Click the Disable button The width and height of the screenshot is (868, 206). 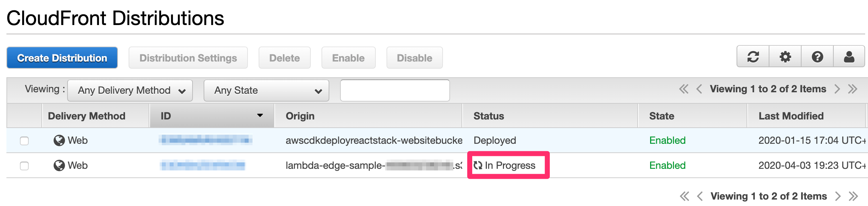414,58
